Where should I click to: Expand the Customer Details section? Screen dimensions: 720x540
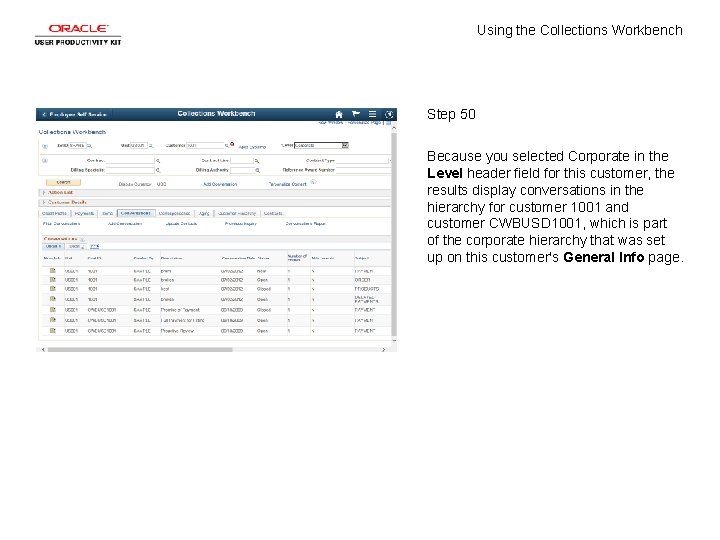(44, 202)
